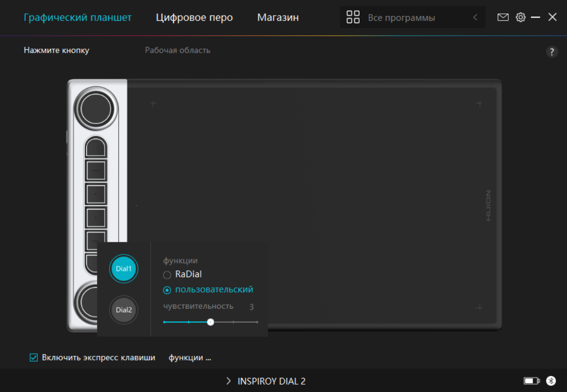The width and height of the screenshot is (567, 392).
Task: Open the Магазин tab
Action: coord(278,17)
